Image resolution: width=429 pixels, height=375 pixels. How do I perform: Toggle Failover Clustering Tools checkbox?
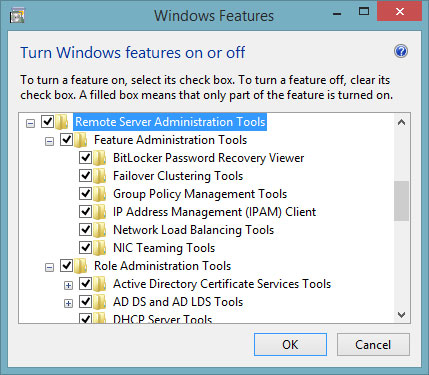85,175
